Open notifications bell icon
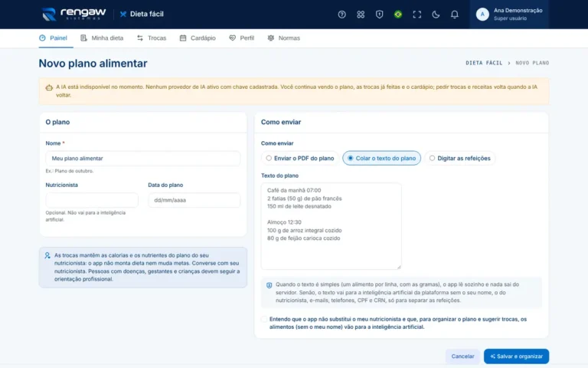 [x=455, y=15]
